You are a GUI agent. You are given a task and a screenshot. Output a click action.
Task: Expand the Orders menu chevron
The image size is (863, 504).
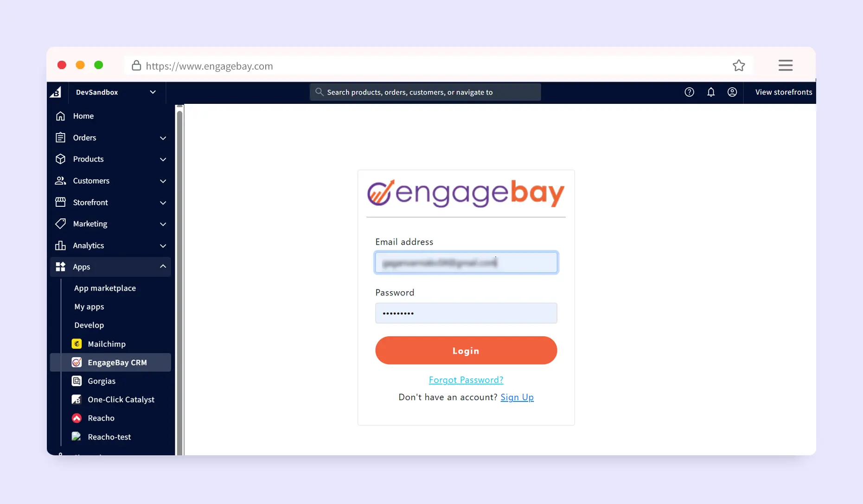(x=163, y=138)
